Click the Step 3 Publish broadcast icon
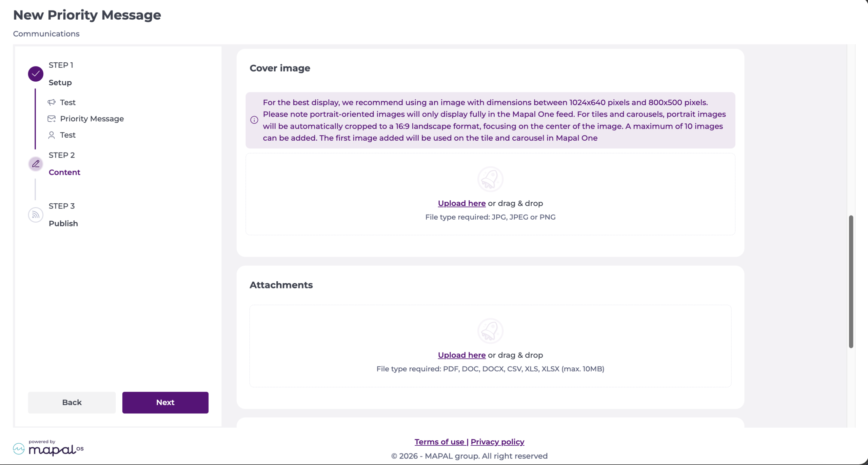 36,215
